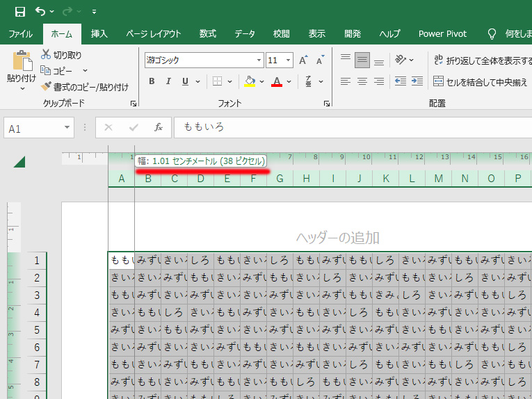This screenshot has width=532, height=399.
Task: Open the 数式 ribbon tab
Action: (x=207, y=33)
